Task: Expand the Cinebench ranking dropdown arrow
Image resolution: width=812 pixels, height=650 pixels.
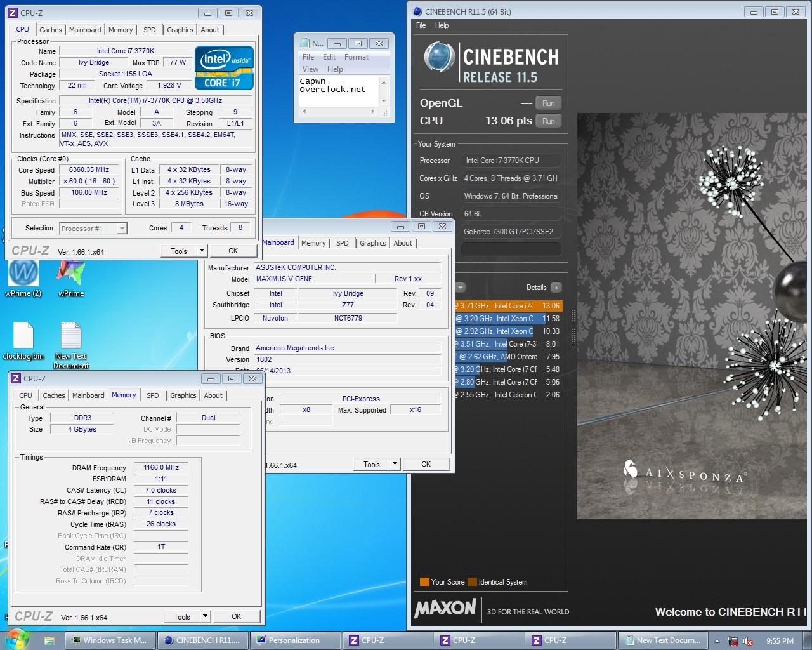Action: coord(461,288)
